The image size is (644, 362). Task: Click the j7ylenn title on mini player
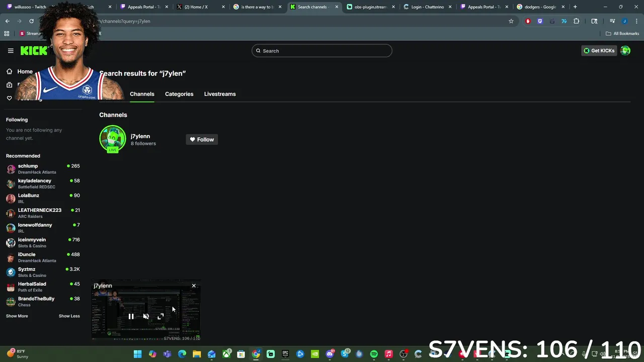pos(103,286)
